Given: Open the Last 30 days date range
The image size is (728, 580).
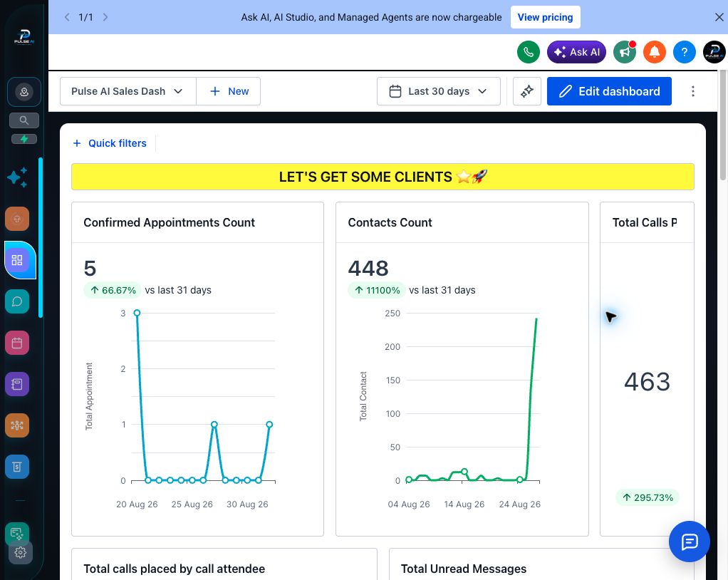Looking at the screenshot, I should pos(438,91).
